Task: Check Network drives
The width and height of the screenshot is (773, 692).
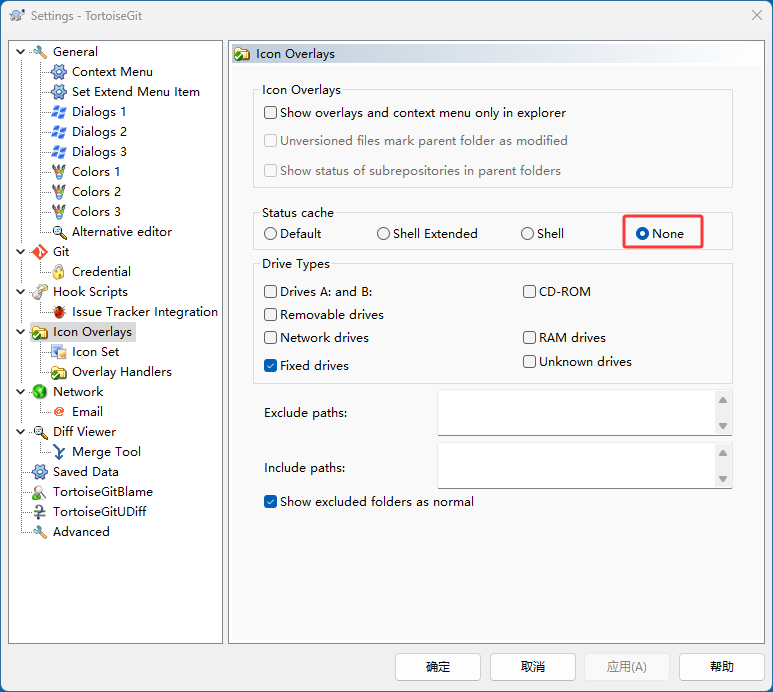Action: click(x=270, y=338)
